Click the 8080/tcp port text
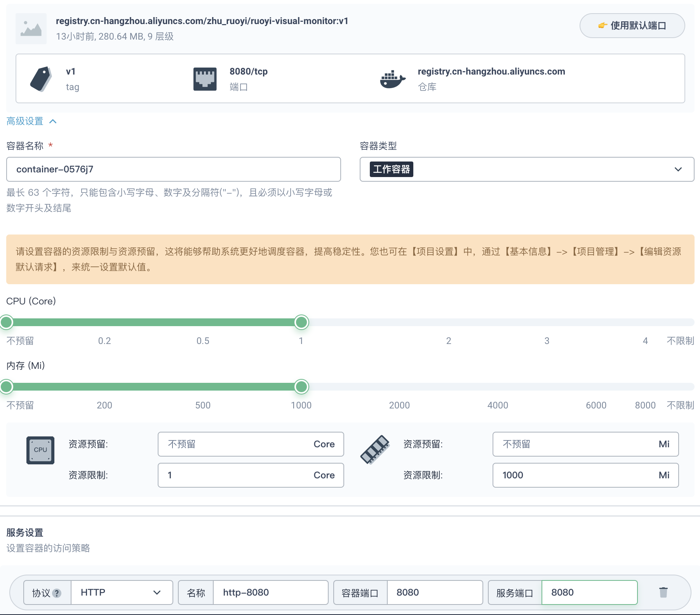Screen dimensions: 700x615 coord(249,71)
